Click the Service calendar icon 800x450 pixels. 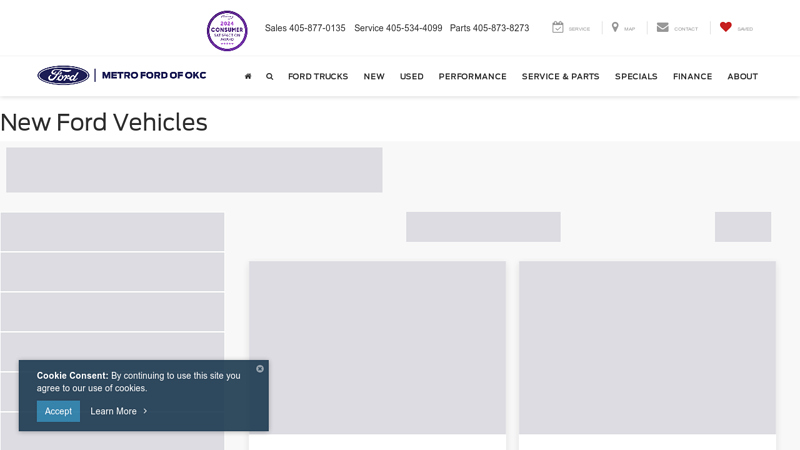[558, 28]
